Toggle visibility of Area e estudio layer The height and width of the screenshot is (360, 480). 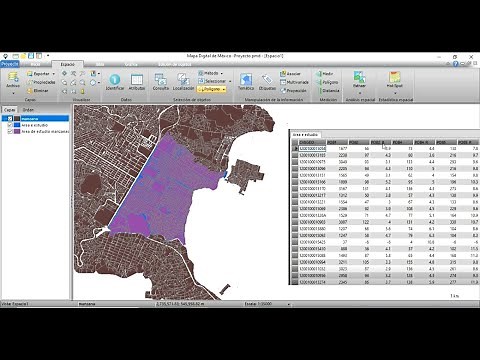(x=10, y=125)
